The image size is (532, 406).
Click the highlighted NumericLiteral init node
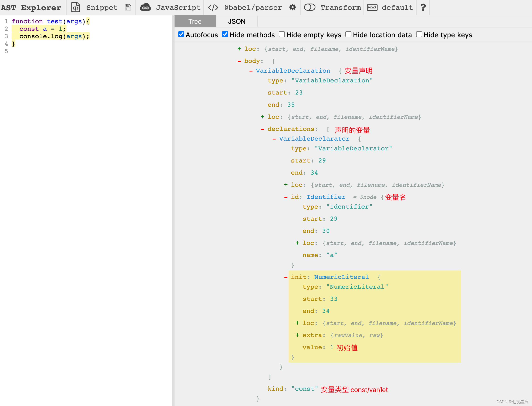click(341, 277)
